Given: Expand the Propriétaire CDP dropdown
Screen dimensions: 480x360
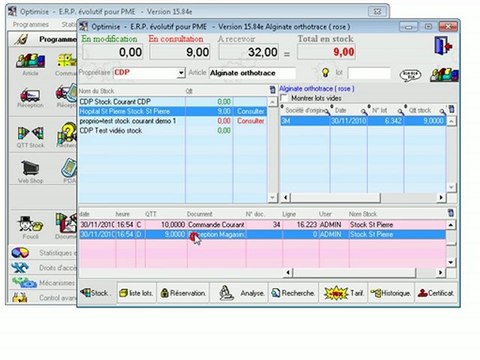Looking at the screenshot, I should pyautogui.click(x=181, y=73).
